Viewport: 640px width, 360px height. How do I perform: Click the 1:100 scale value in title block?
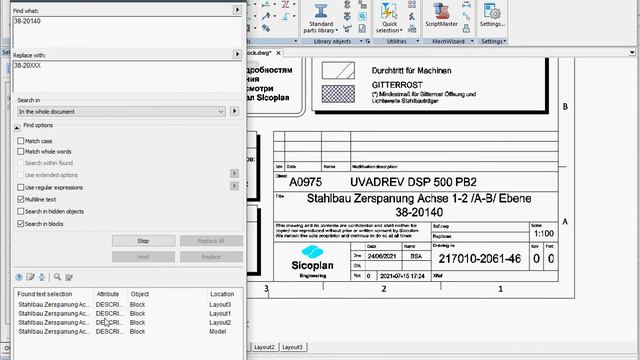[x=544, y=233]
